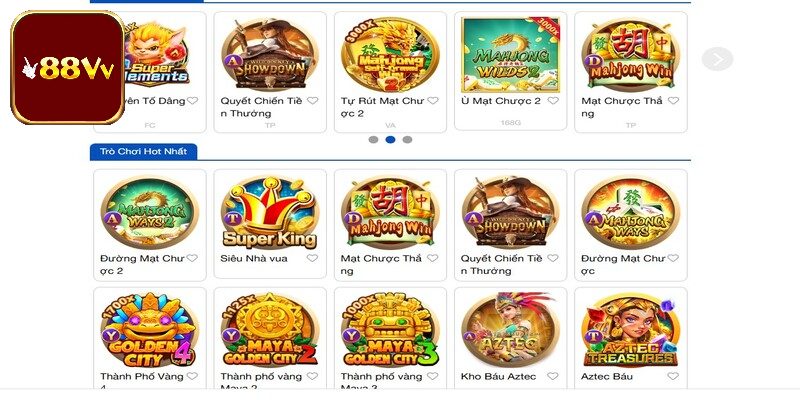The width and height of the screenshot is (800, 400).
Task: Open Golden City 4 game icon
Action: (149, 330)
